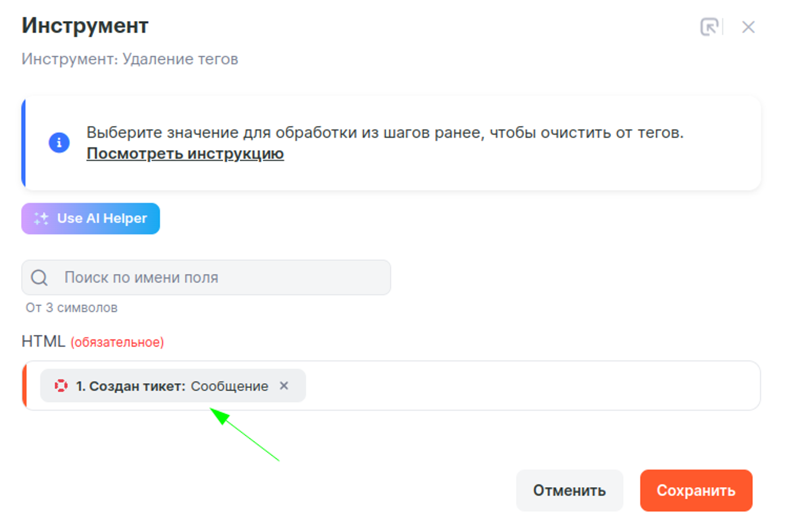Click the blue info circle icon
Image resolution: width=786 pixels, height=532 pixels.
59,143
